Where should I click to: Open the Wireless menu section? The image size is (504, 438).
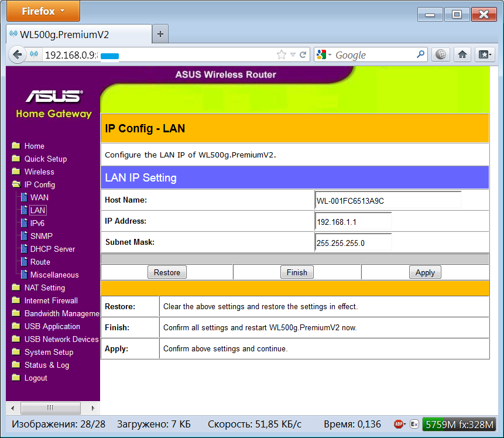pos(39,172)
